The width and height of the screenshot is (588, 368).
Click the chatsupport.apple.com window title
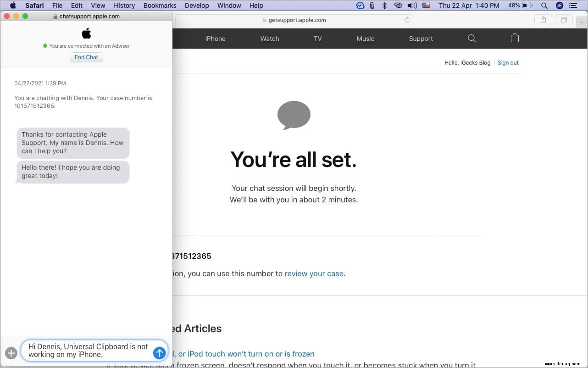pos(86,16)
